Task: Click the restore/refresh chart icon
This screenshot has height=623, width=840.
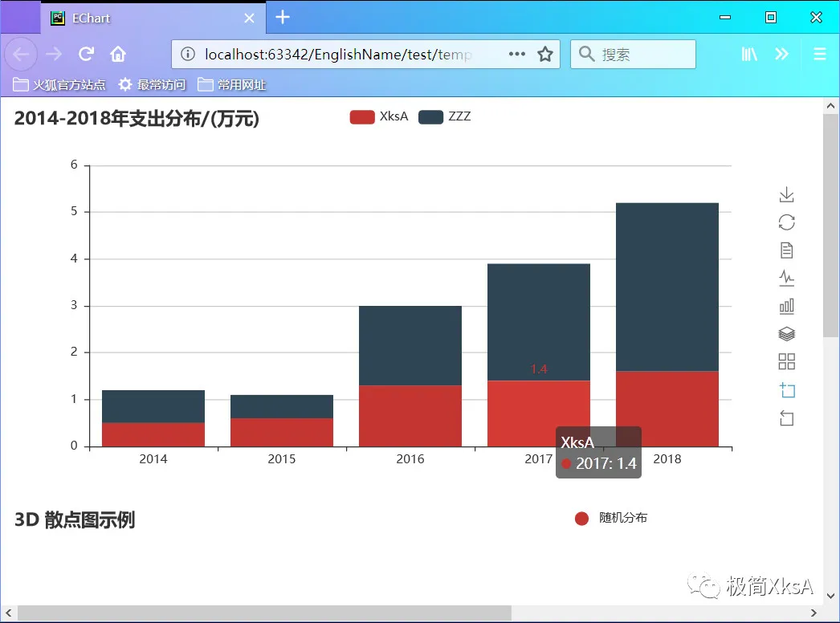Action: [x=786, y=222]
